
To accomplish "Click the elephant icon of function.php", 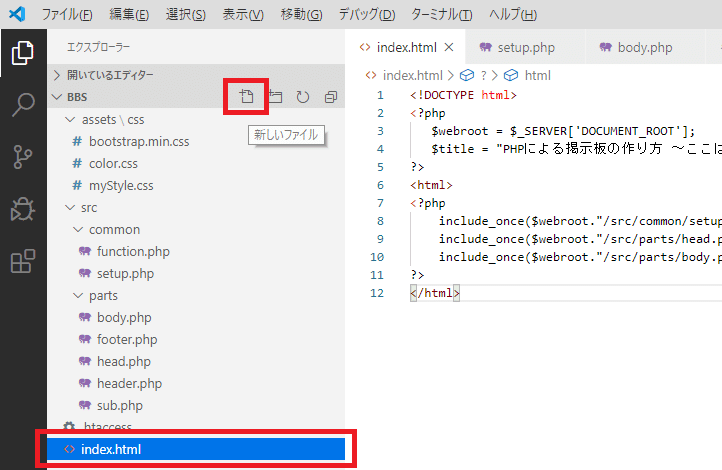I will tap(85, 251).
